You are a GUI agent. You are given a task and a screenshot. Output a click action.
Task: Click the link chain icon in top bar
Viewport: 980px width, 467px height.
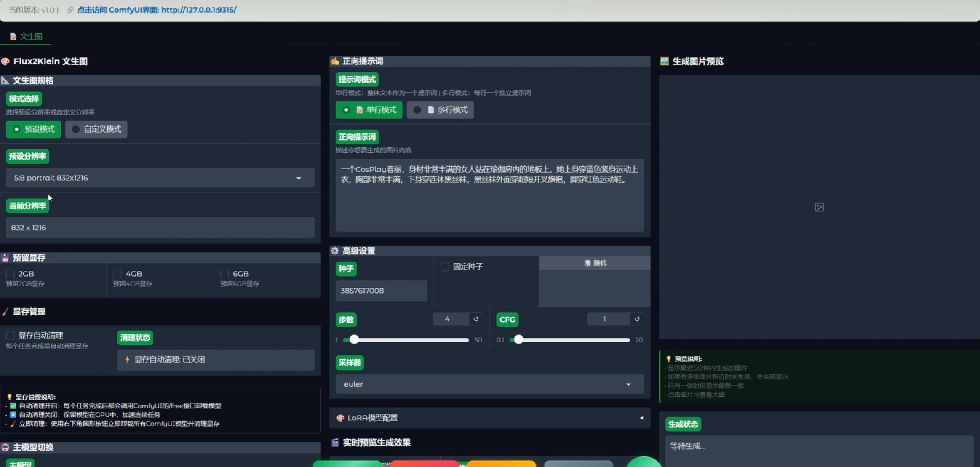[x=70, y=10]
